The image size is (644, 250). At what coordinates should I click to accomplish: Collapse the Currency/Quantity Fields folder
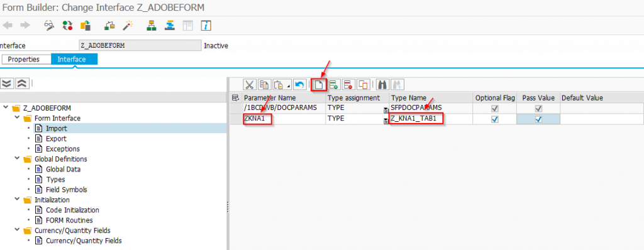[17, 231]
